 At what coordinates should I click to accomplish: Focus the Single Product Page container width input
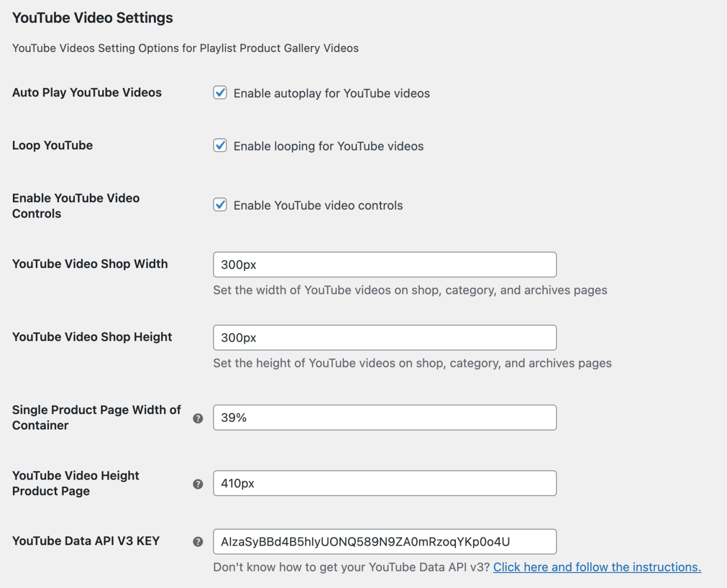pos(384,418)
